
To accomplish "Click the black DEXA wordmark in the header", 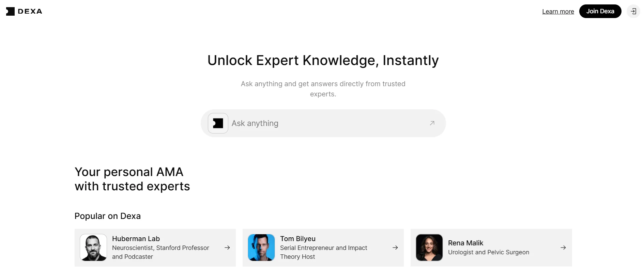I will 30,11.
